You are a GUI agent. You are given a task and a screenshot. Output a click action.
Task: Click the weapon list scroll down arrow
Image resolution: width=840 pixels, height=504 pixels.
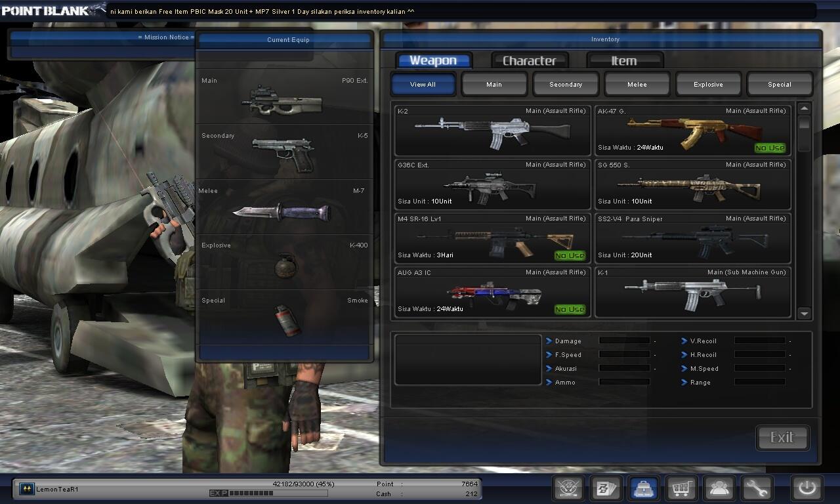805,314
